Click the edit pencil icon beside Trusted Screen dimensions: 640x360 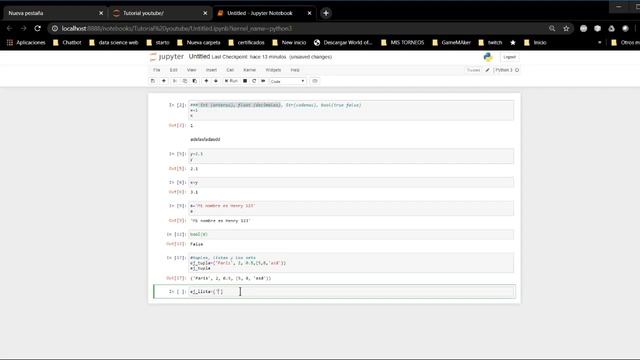pos(487,70)
